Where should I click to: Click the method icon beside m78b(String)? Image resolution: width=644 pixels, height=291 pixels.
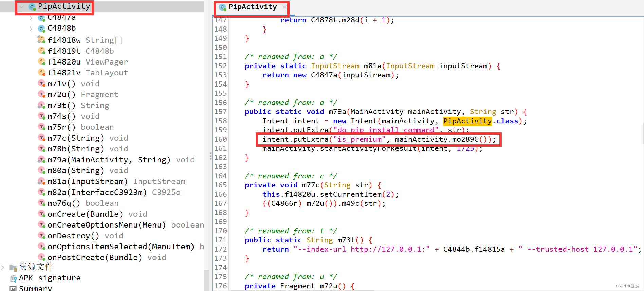[41, 149]
